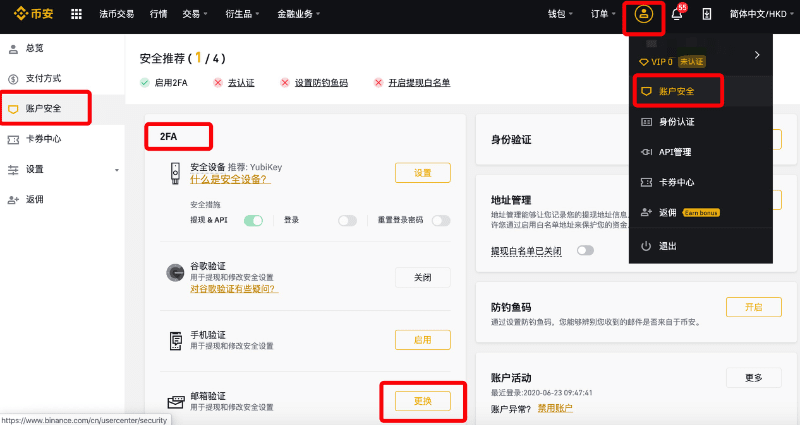The width and height of the screenshot is (800, 425).
Task: Toggle the 登录 security switch
Action: tap(347, 220)
